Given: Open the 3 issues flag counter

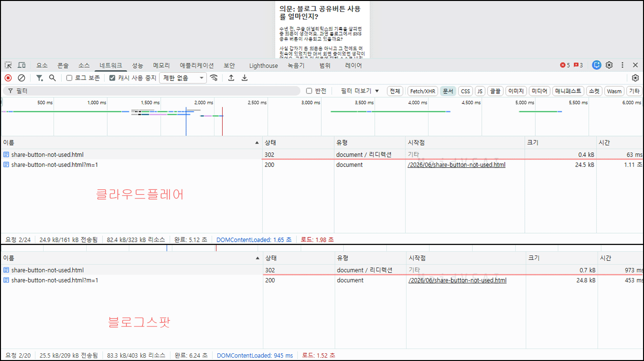Looking at the screenshot, I should (578, 65).
